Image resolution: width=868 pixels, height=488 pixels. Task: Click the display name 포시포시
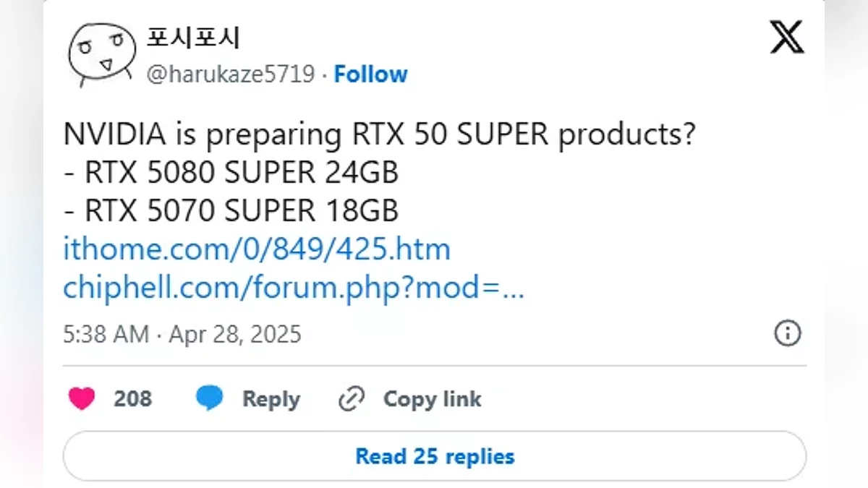tap(193, 38)
